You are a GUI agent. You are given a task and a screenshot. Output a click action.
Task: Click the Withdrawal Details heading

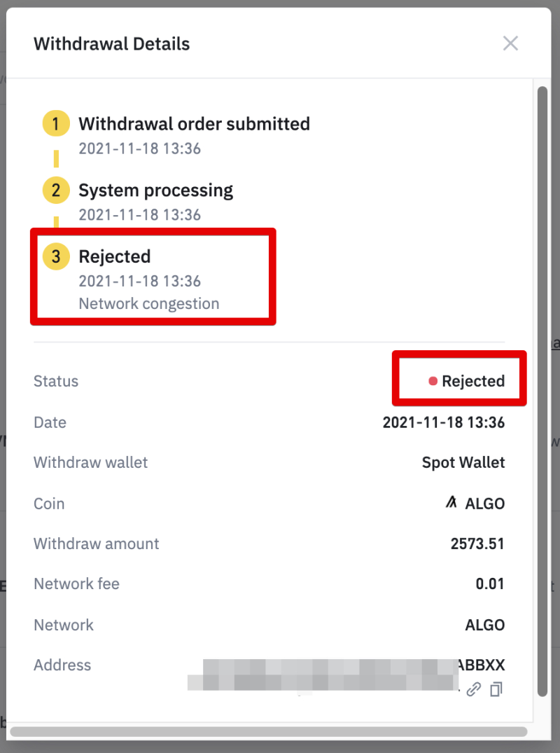click(111, 43)
